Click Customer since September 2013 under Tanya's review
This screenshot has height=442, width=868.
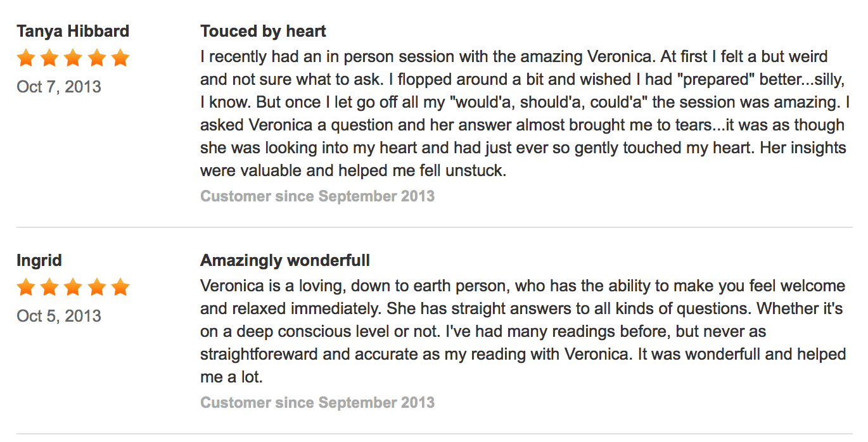tap(317, 196)
